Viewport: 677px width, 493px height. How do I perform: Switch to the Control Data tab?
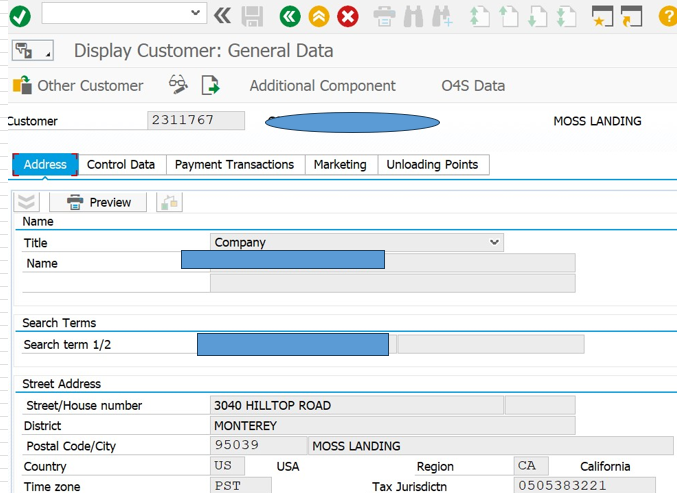(x=121, y=164)
